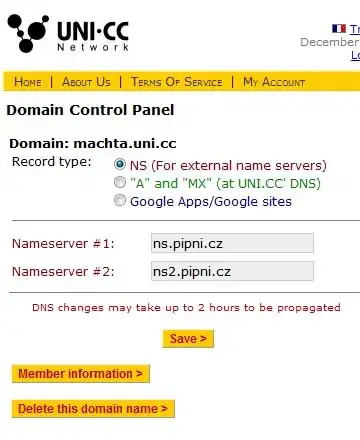Click the NS (For external name servers) label

point(228,165)
